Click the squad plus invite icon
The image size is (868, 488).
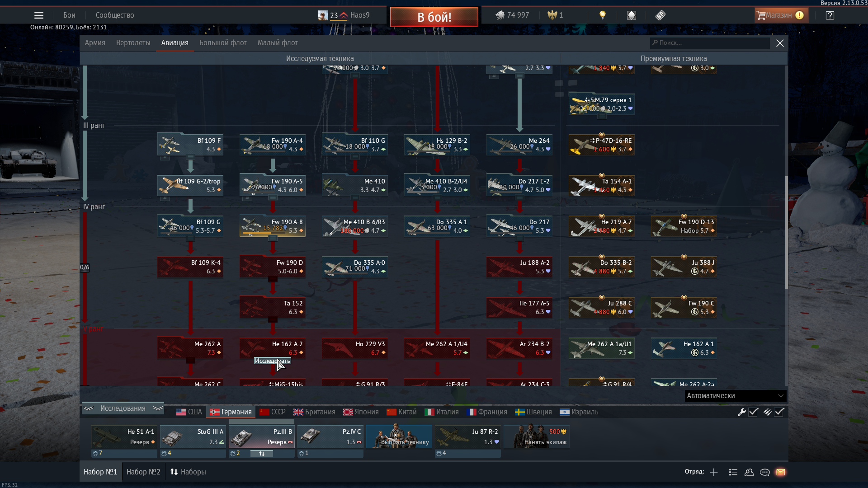click(714, 472)
